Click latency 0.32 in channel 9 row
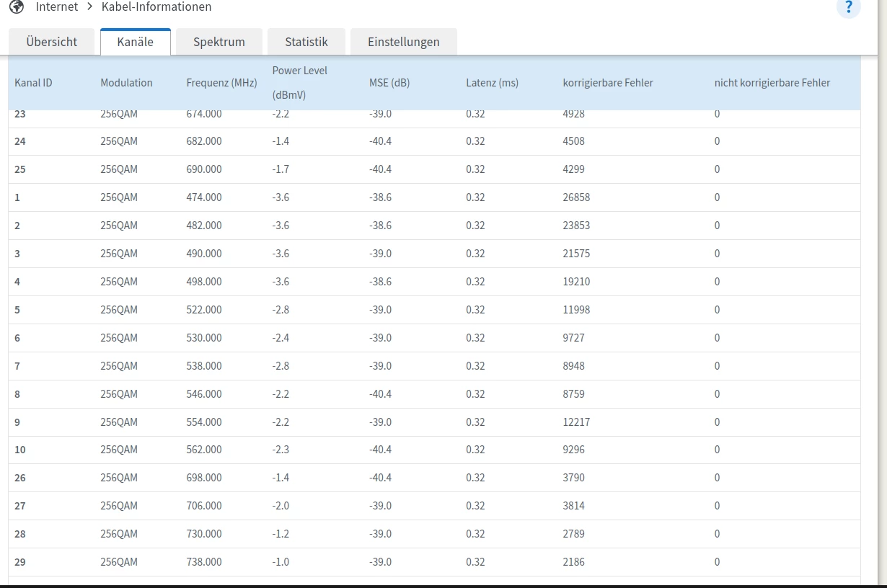Screen dimensions: 887x588 [x=475, y=422]
